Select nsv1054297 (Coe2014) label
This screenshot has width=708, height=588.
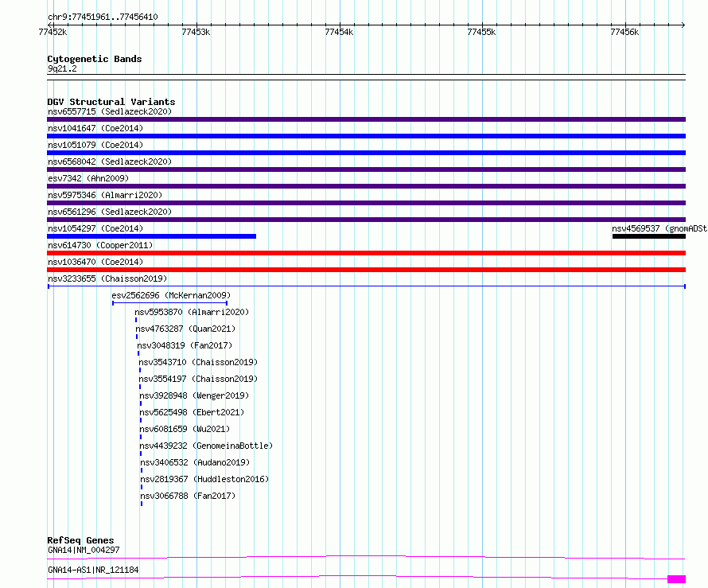coord(95,228)
